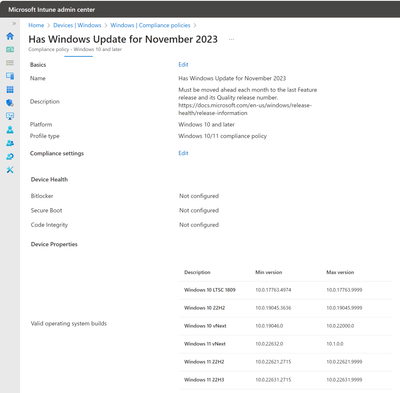
Task: Click Bitlocker setting label
Action: coord(42,196)
